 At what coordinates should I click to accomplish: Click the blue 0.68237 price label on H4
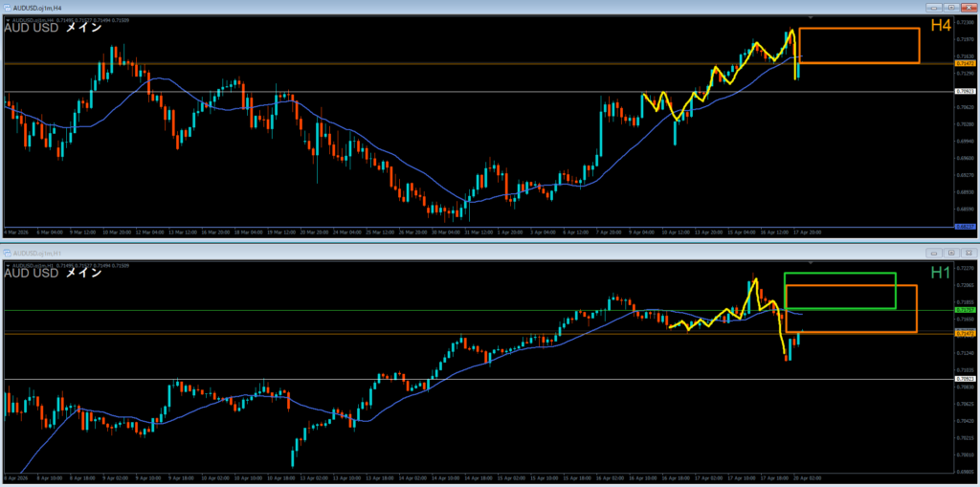point(966,226)
